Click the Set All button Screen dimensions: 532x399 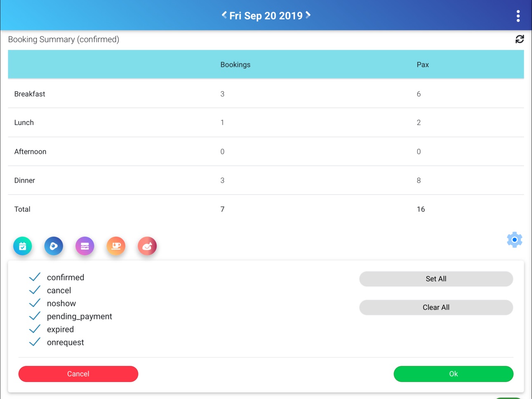tap(436, 279)
